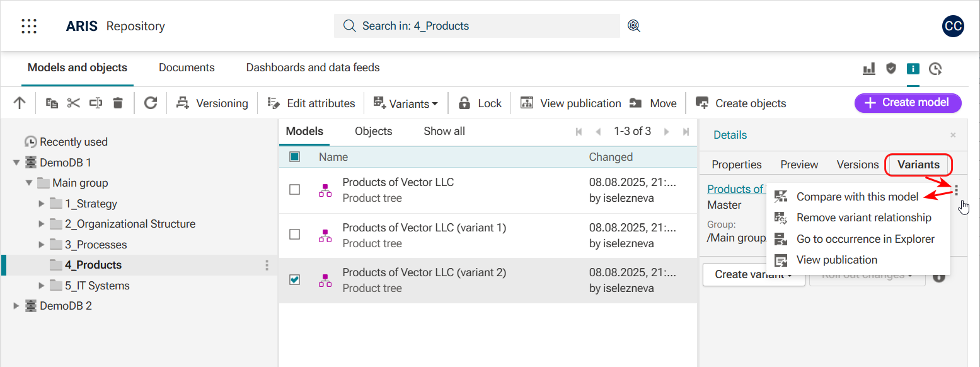Click the toolbar Copy icon

click(52, 103)
